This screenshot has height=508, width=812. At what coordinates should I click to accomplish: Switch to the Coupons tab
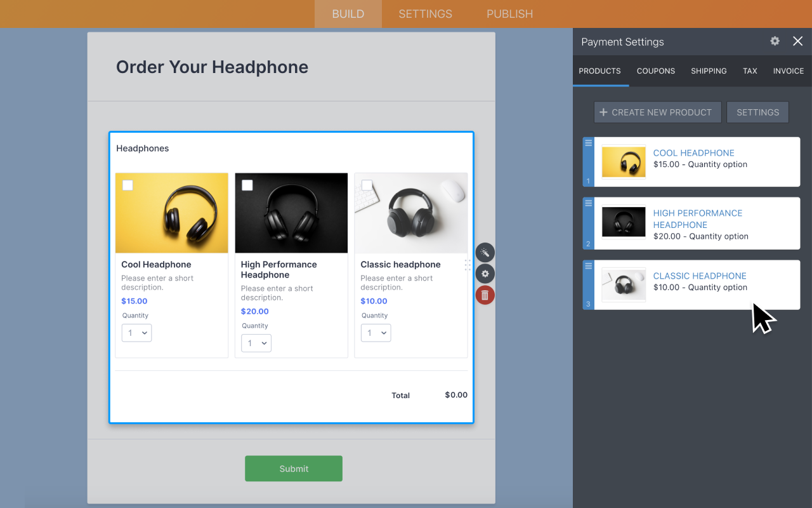coord(655,71)
